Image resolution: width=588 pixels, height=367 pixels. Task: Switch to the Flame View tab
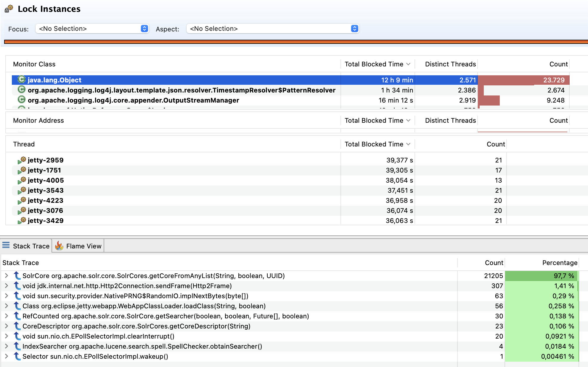click(83, 246)
